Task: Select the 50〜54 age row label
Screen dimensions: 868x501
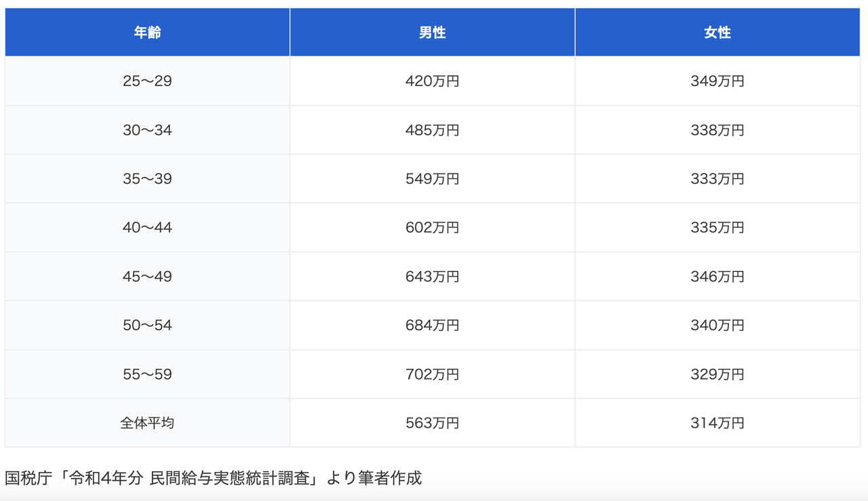Action: click(146, 325)
